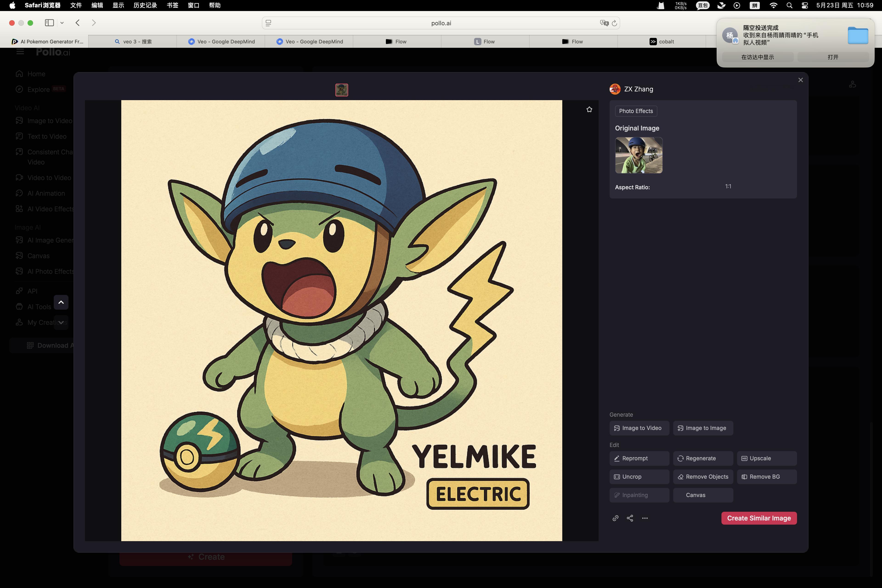The height and width of the screenshot is (588, 882).
Task: Click 在访达中显示 in AirDrop notification
Action: [758, 57]
